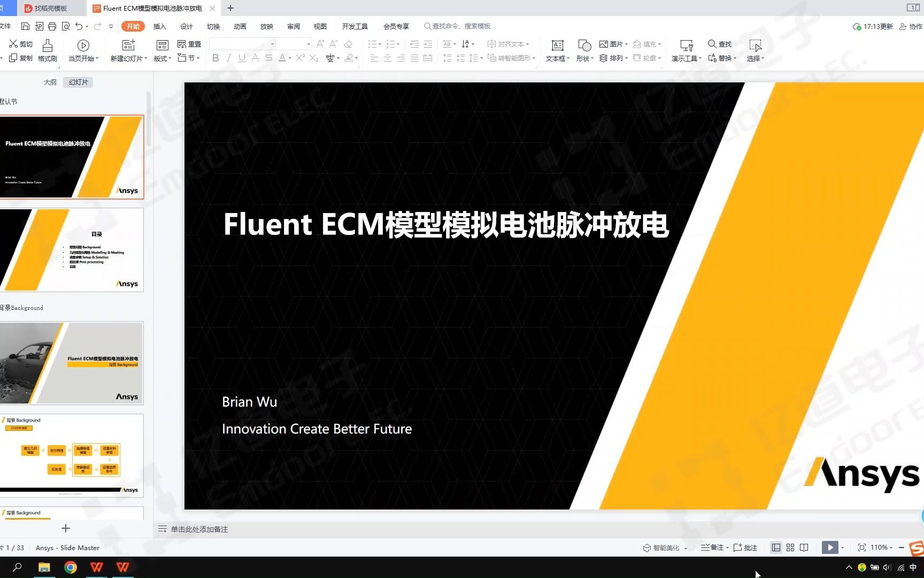
Task: Open the View (视图) ribbon tab
Action: (320, 26)
